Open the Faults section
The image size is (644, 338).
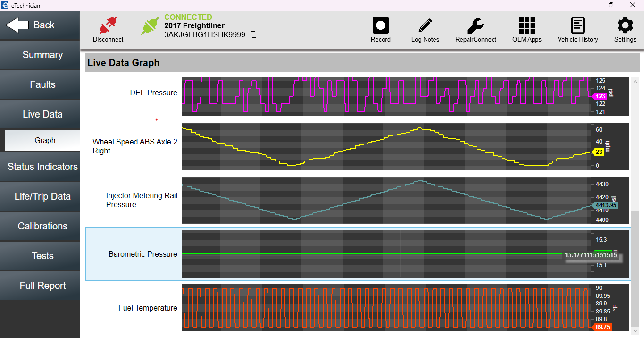coord(40,85)
